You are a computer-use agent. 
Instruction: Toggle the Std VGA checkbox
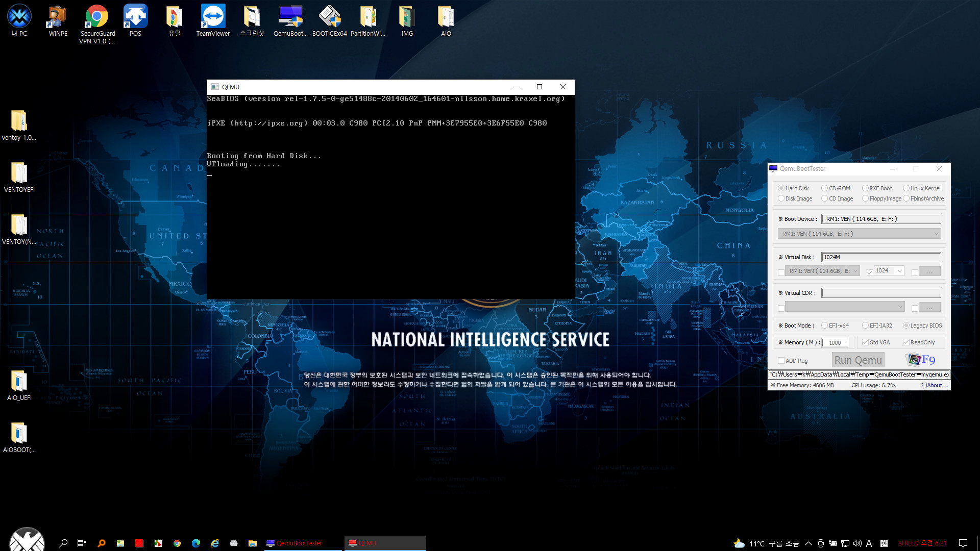pos(876,342)
